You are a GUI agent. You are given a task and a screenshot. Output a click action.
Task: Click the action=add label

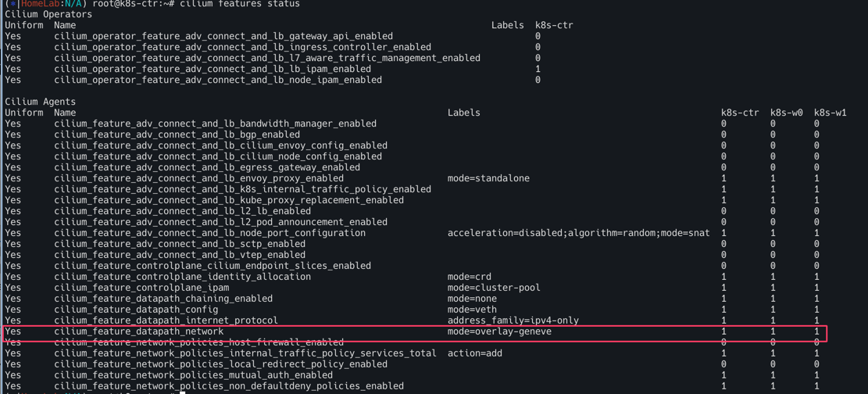click(x=475, y=353)
